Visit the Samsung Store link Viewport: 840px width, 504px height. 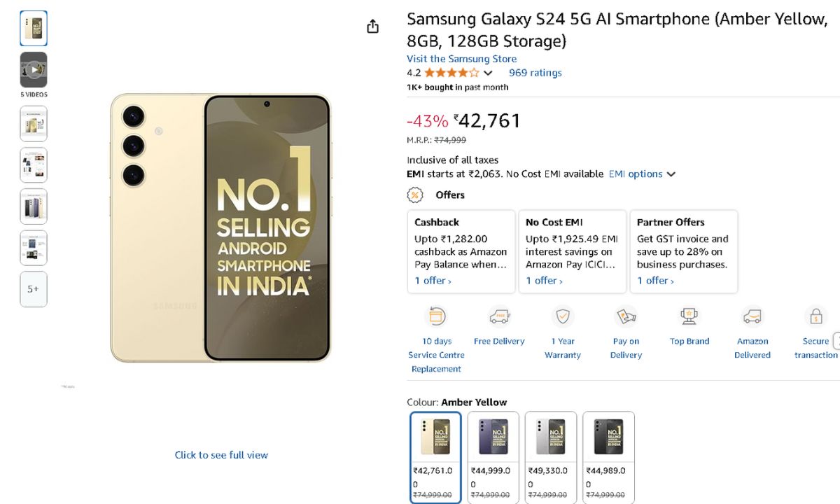[x=461, y=59]
